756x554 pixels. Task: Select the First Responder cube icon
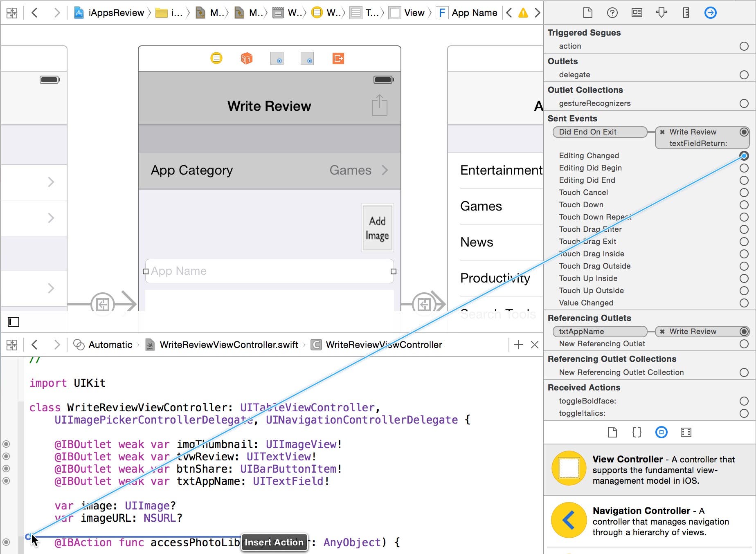pyautogui.click(x=247, y=58)
